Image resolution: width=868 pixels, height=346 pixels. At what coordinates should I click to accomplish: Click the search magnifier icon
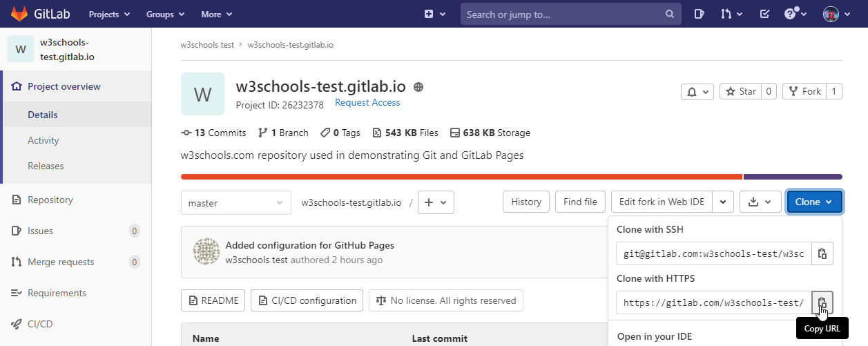669,14
